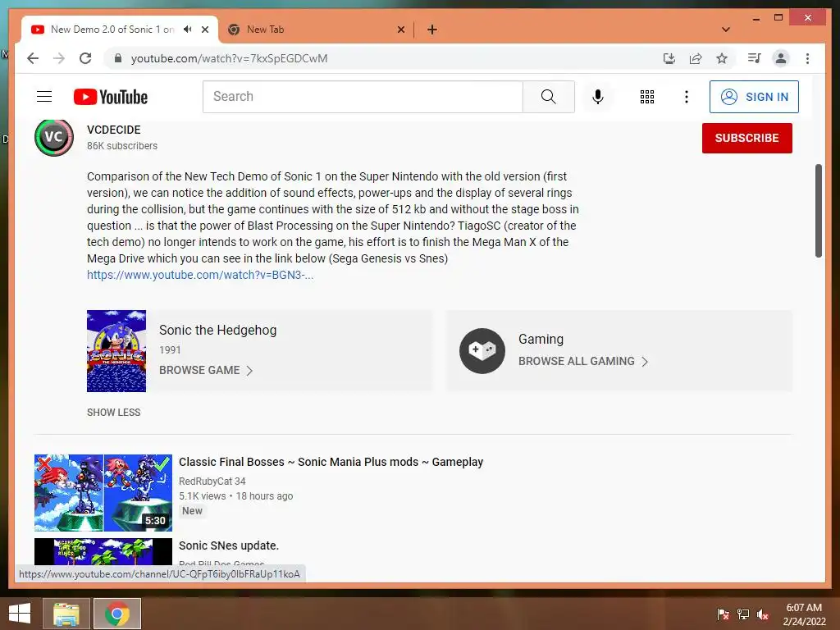Image resolution: width=840 pixels, height=630 pixels.
Task: Open the network tray icon
Action: tap(743, 614)
